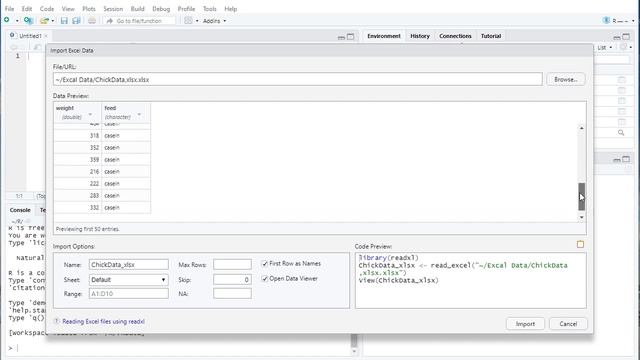
Task: Click the Open File folder icon
Action: pyautogui.click(x=44, y=20)
